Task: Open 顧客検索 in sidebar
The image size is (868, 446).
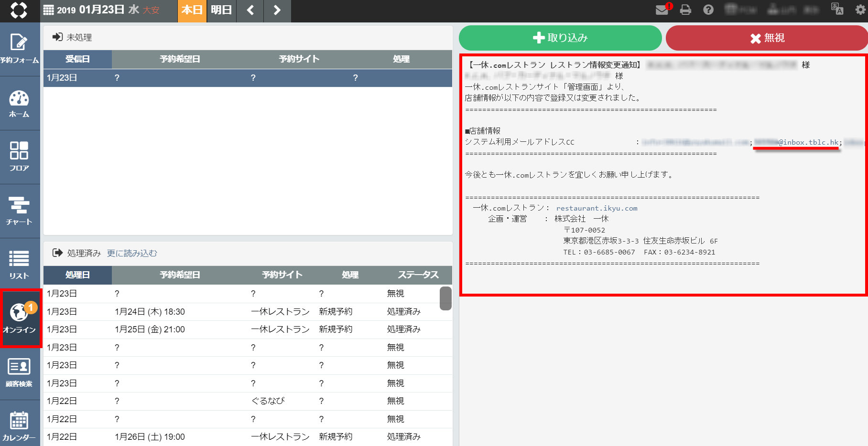Action: point(20,373)
